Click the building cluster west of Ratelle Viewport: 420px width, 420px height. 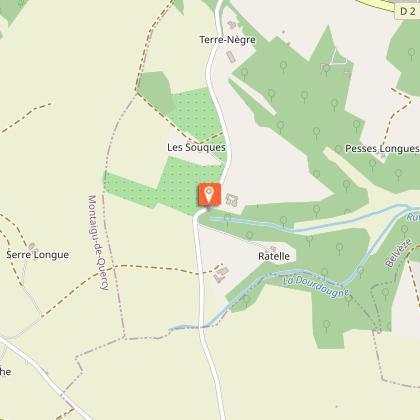(221, 274)
